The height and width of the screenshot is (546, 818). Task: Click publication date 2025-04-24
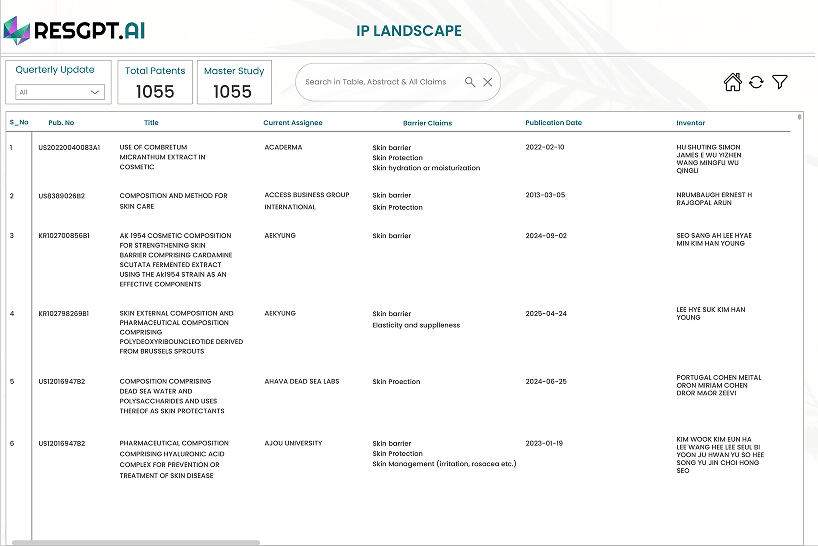click(546, 314)
